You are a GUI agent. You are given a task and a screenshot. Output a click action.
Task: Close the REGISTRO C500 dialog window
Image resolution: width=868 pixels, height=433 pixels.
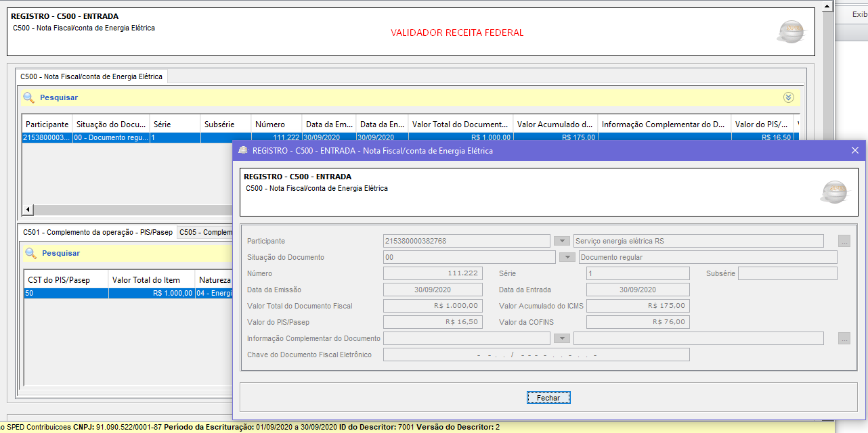click(854, 150)
